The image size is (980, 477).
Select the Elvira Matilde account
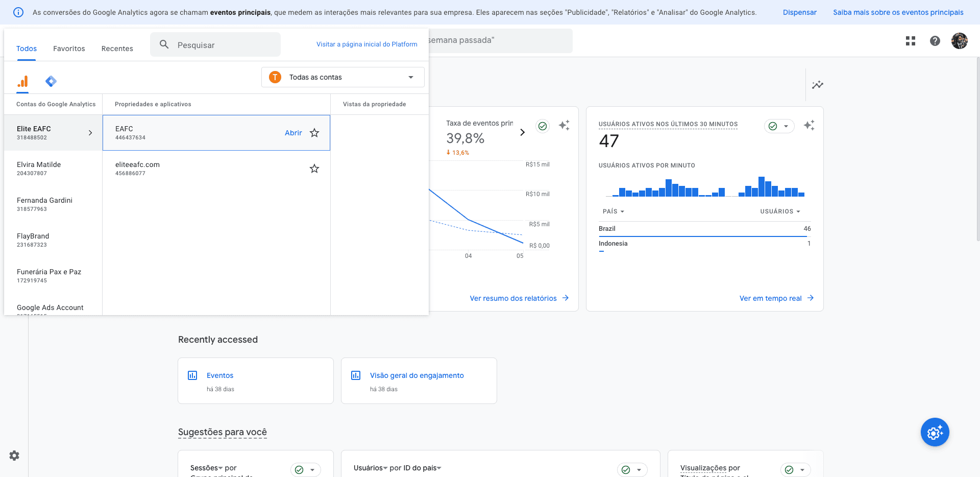tap(53, 169)
